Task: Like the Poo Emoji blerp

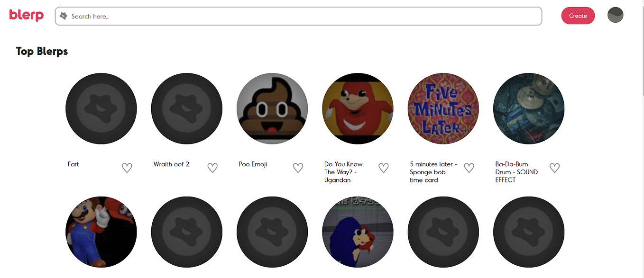Action: (298, 168)
